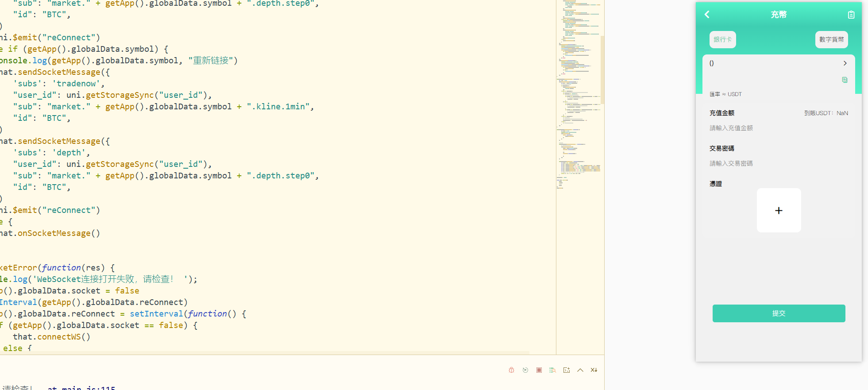The width and height of the screenshot is (868, 390).
Task: Open the records clipboard icon in 充幣 header
Action: click(x=851, y=15)
